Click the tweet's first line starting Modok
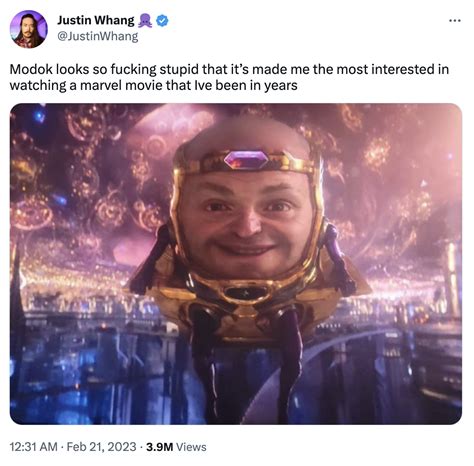This screenshot has width=474, height=466. tap(229, 70)
